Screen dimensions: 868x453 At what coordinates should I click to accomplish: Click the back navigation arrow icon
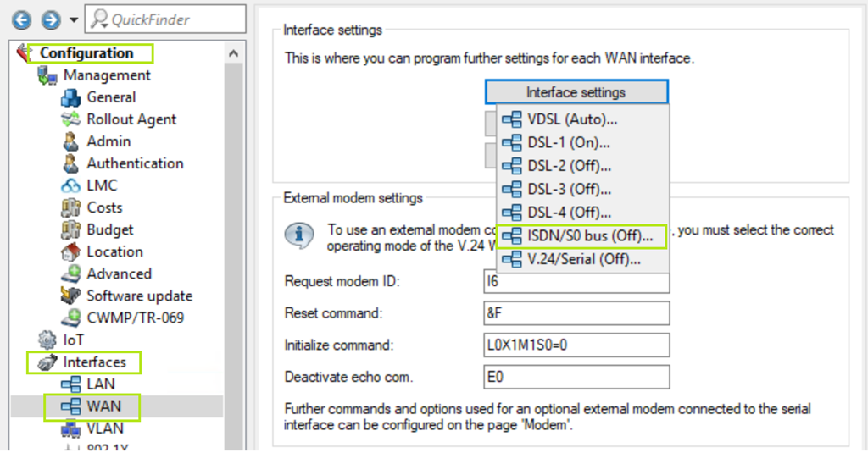(x=22, y=19)
